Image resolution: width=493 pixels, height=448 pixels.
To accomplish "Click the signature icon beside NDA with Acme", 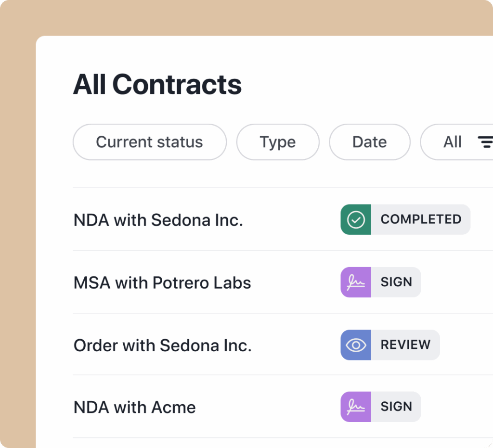I will click(355, 407).
